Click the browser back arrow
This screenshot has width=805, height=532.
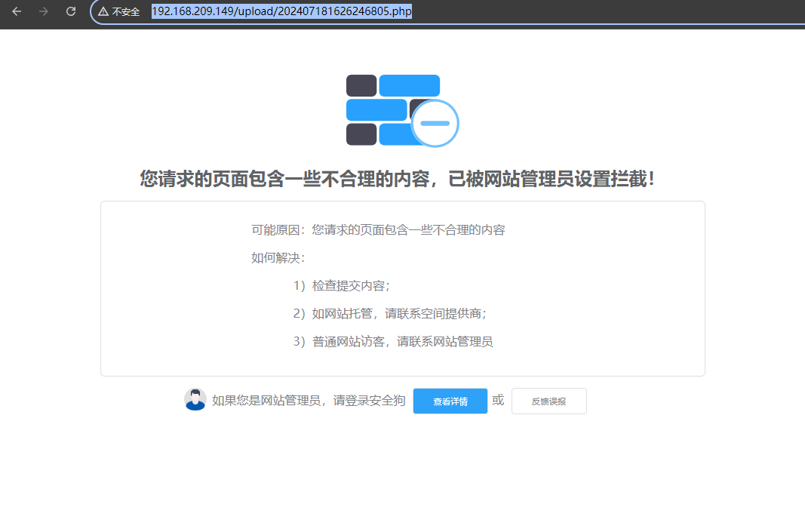pyautogui.click(x=17, y=11)
